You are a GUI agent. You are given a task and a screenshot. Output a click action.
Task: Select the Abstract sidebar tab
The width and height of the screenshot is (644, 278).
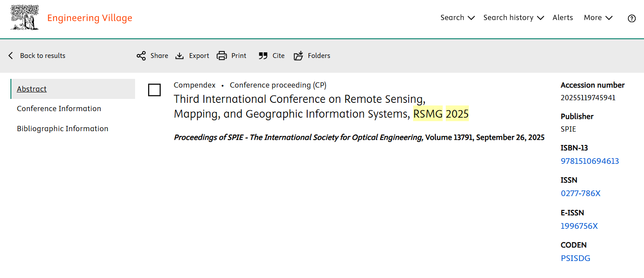[32, 89]
